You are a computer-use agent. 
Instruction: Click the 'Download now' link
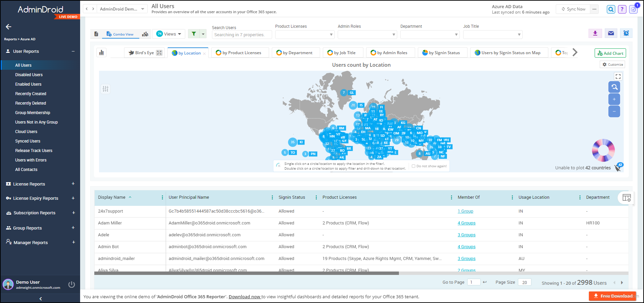244,297
